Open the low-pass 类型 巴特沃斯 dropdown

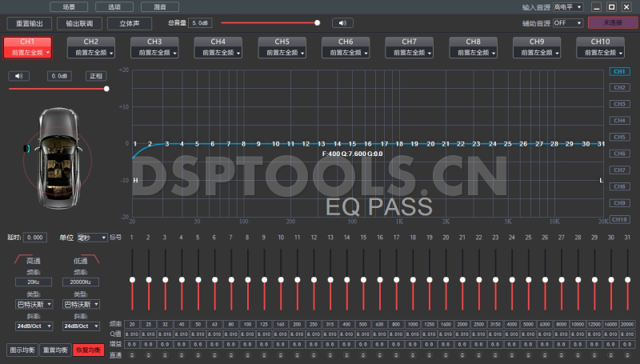click(81, 304)
